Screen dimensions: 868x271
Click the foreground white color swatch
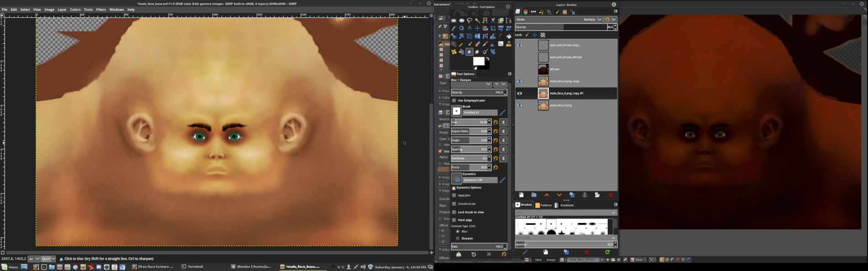479,61
